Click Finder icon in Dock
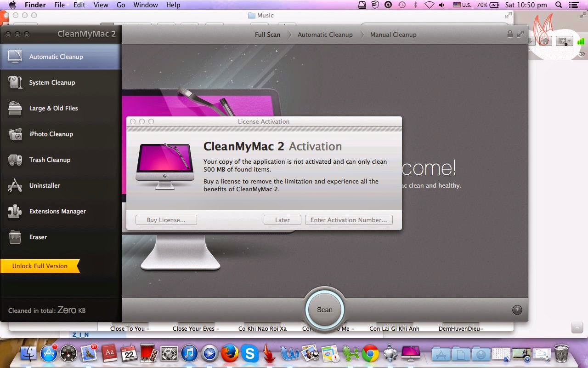Image resolution: width=588 pixels, height=368 pixels. click(x=28, y=353)
